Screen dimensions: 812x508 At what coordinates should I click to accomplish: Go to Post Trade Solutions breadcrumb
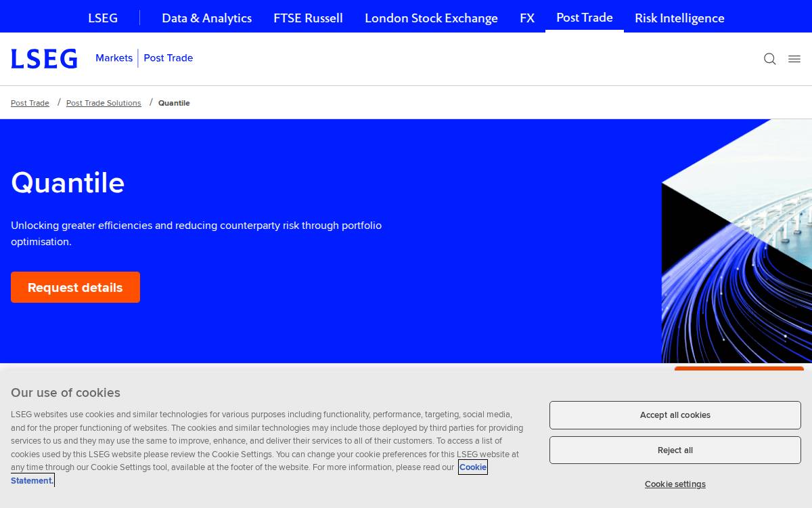[x=104, y=103]
